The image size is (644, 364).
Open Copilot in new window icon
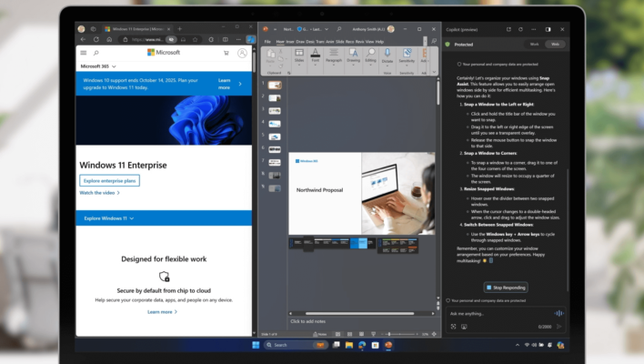508,29
